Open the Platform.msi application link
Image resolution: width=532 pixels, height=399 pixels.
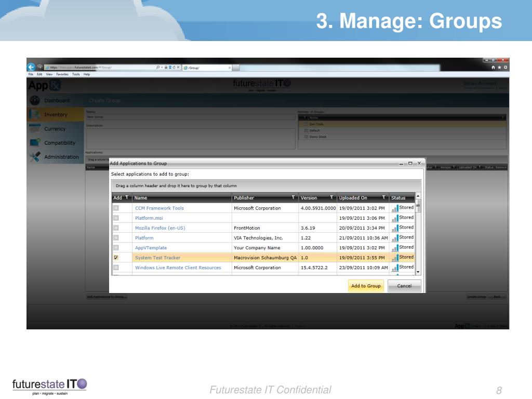[149, 218]
